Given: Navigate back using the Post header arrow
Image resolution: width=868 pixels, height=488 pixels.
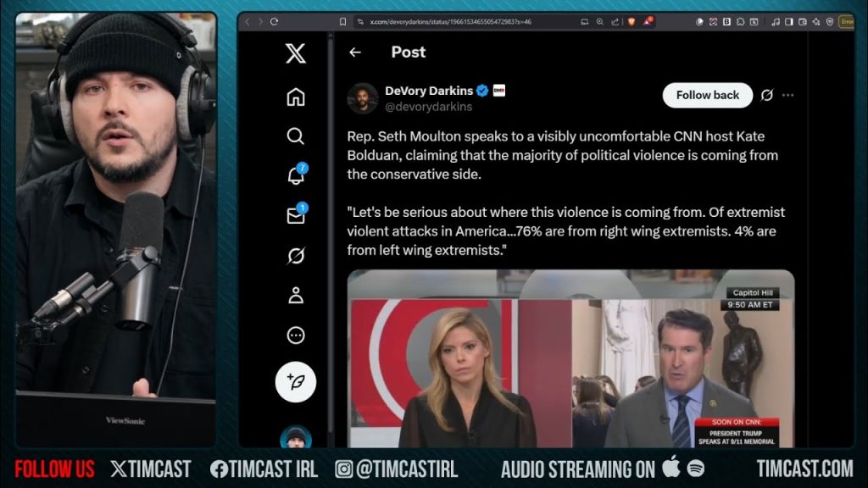Looking at the screenshot, I should click(x=355, y=52).
